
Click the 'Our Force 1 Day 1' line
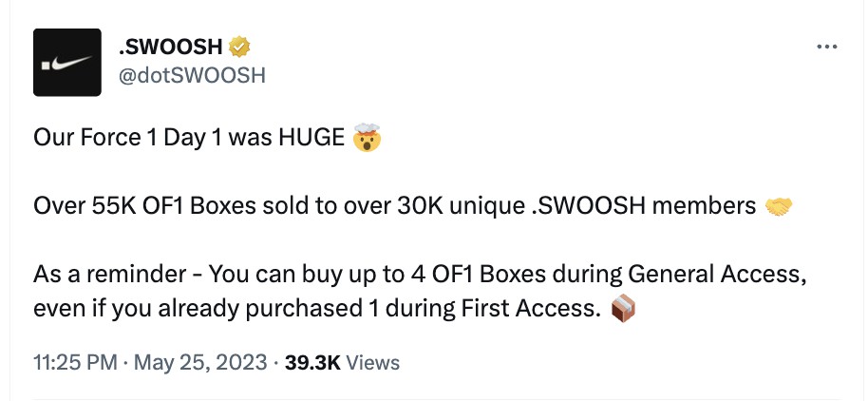189,138
